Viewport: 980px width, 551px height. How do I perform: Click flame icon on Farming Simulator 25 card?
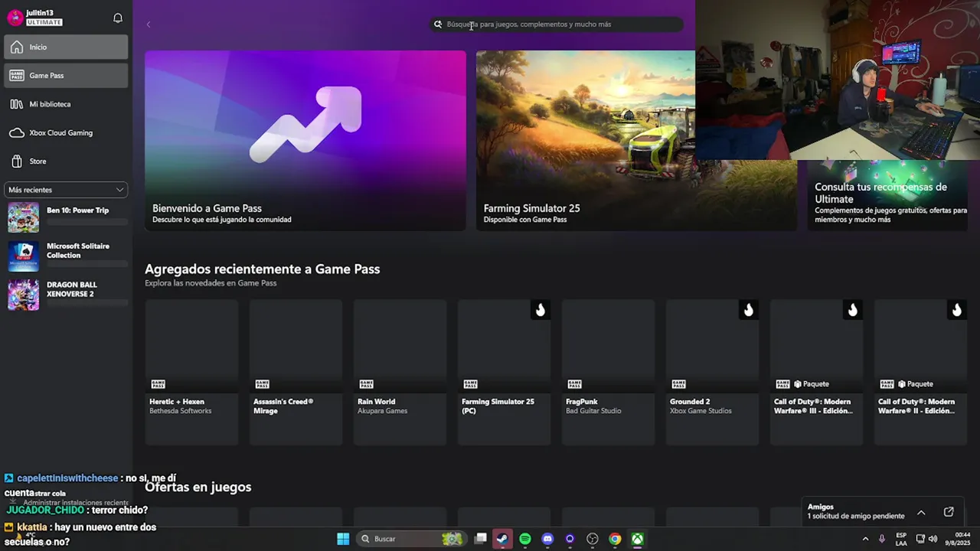point(541,309)
